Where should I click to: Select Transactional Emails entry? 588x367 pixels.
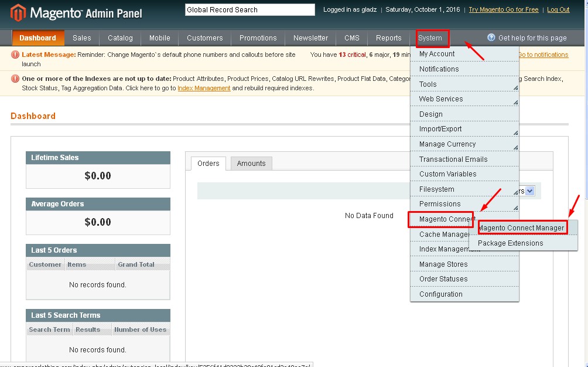click(464, 159)
